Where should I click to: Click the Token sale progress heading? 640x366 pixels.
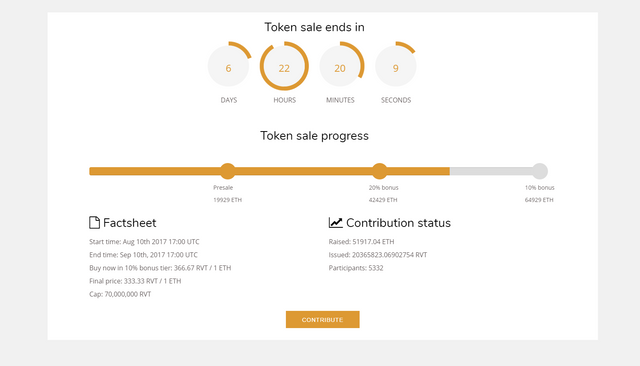[x=314, y=136]
